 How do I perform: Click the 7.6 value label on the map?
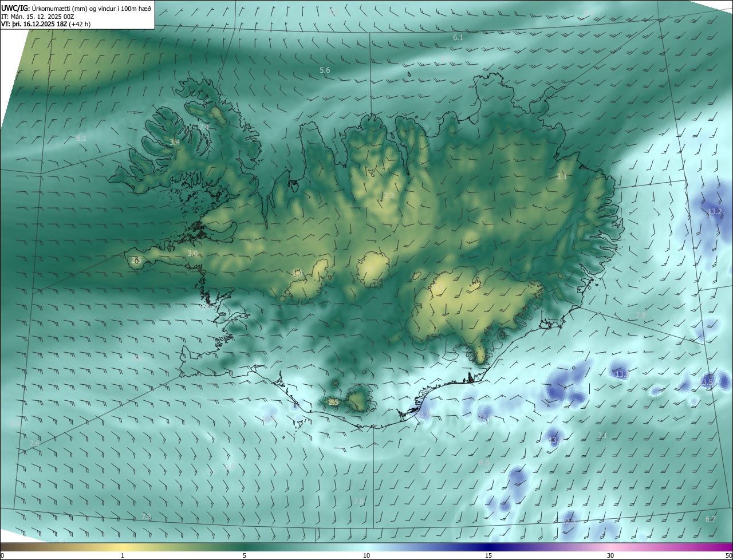(x=34, y=443)
